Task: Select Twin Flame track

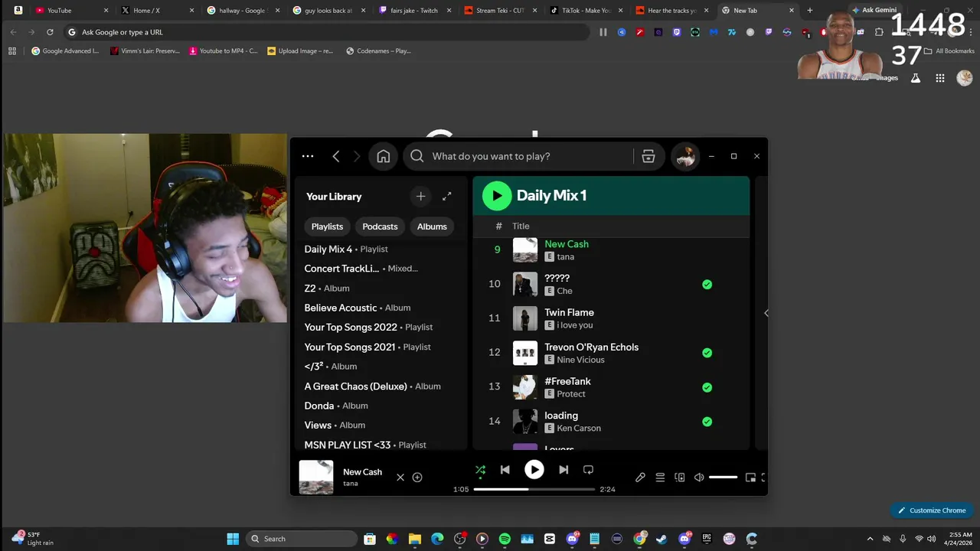Action: click(569, 312)
